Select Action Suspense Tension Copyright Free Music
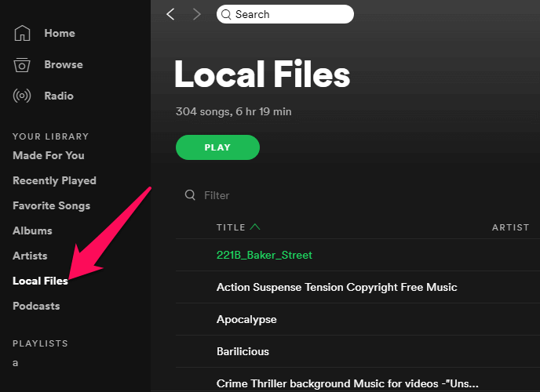 pos(337,287)
